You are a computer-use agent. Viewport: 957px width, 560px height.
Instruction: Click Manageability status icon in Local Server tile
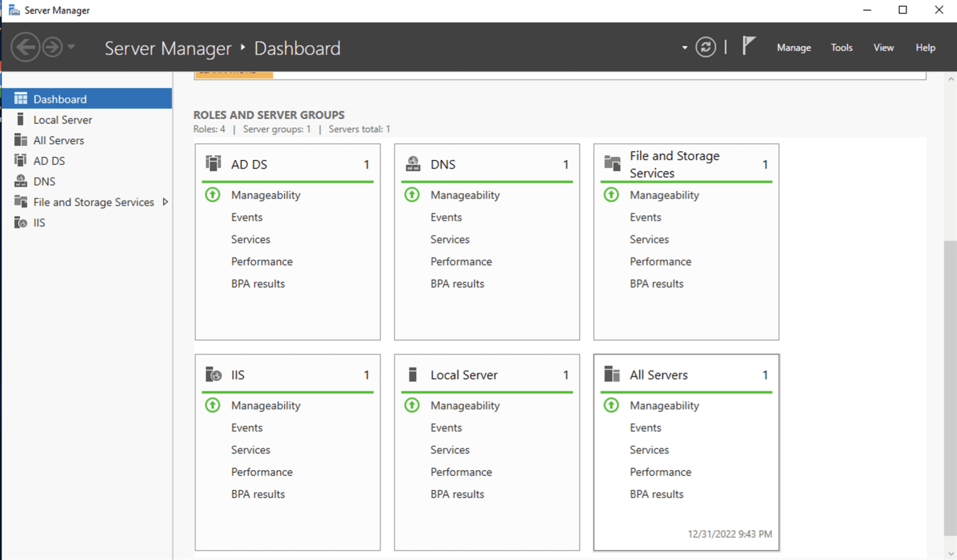point(412,405)
